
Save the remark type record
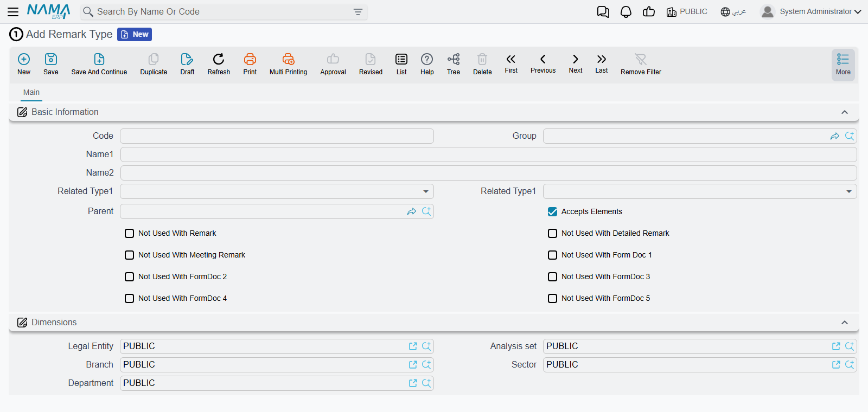tap(51, 59)
